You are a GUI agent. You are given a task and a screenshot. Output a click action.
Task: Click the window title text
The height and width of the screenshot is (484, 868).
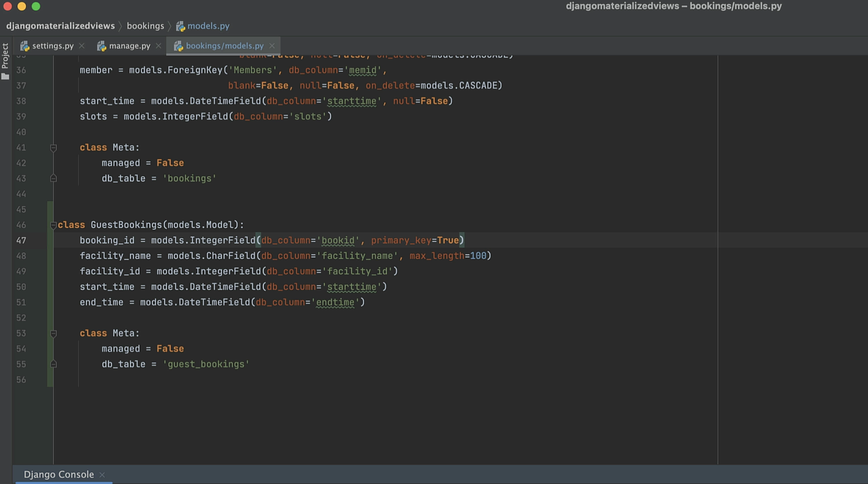tap(674, 6)
